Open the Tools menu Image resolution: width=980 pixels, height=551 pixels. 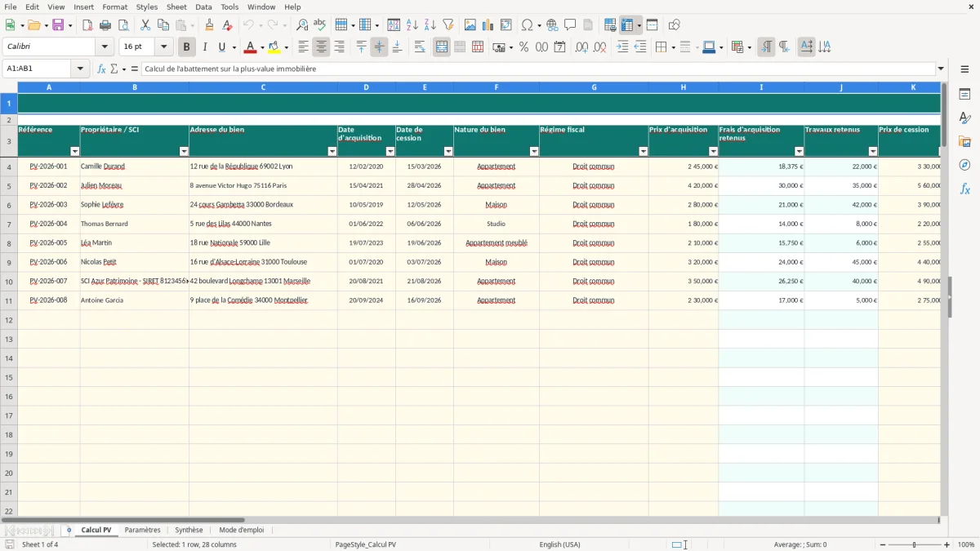tap(229, 7)
